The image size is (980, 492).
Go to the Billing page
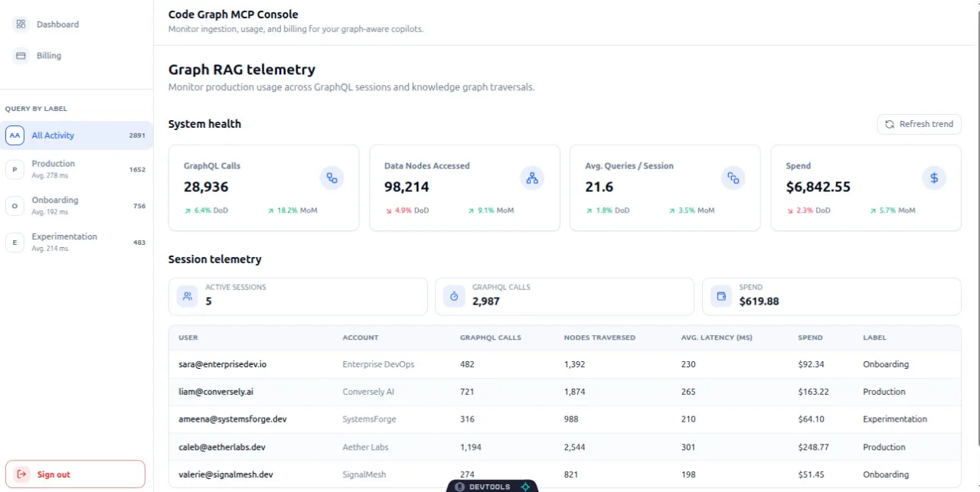(49, 56)
